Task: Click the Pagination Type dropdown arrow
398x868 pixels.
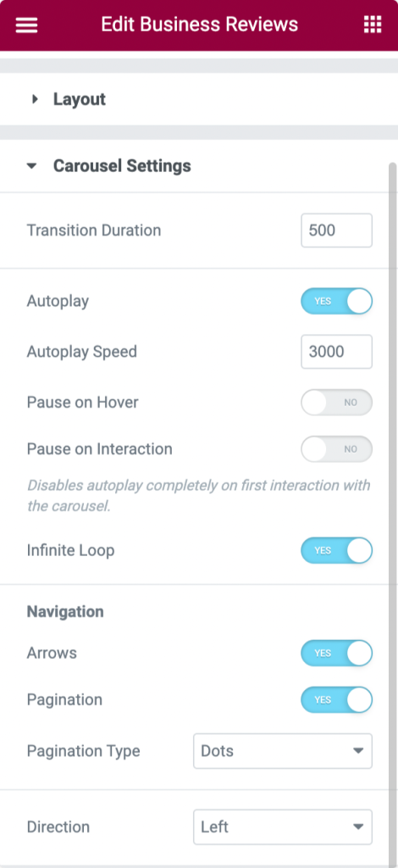Action: tap(358, 751)
